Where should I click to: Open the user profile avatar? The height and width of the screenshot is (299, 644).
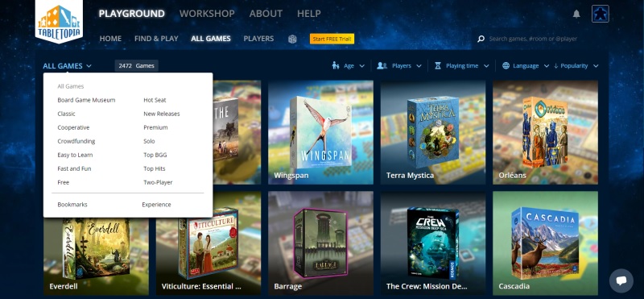tap(600, 14)
